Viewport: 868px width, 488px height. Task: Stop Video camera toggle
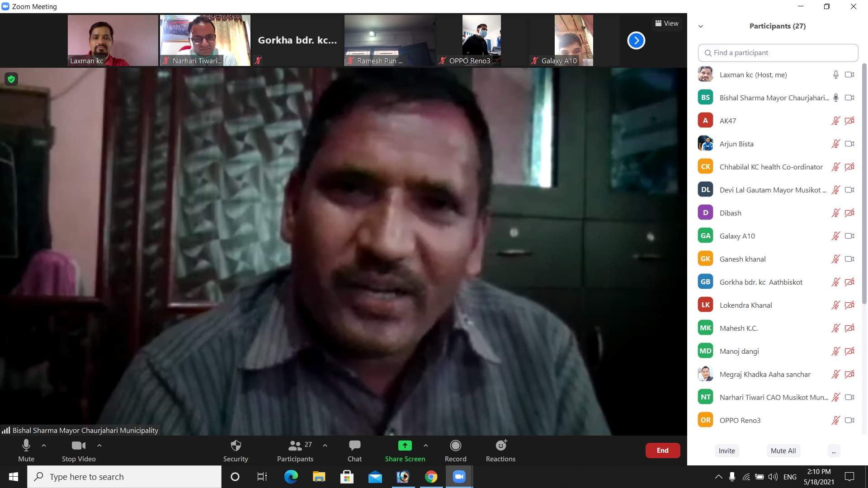[x=79, y=446]
